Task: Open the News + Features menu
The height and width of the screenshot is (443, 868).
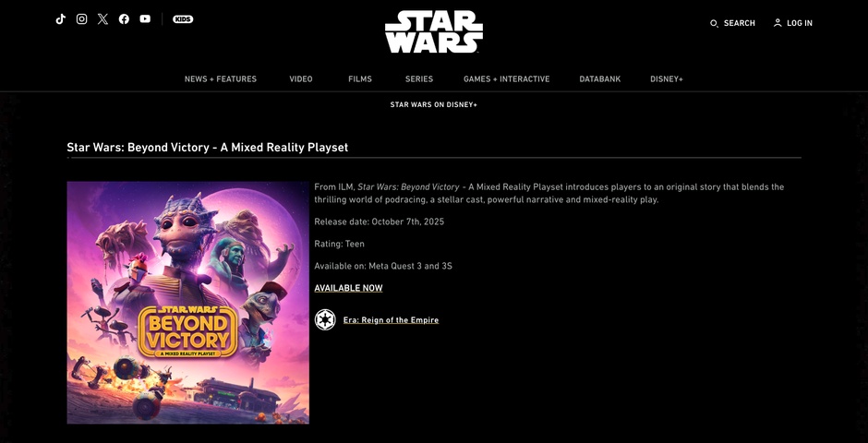Action: 221,79
